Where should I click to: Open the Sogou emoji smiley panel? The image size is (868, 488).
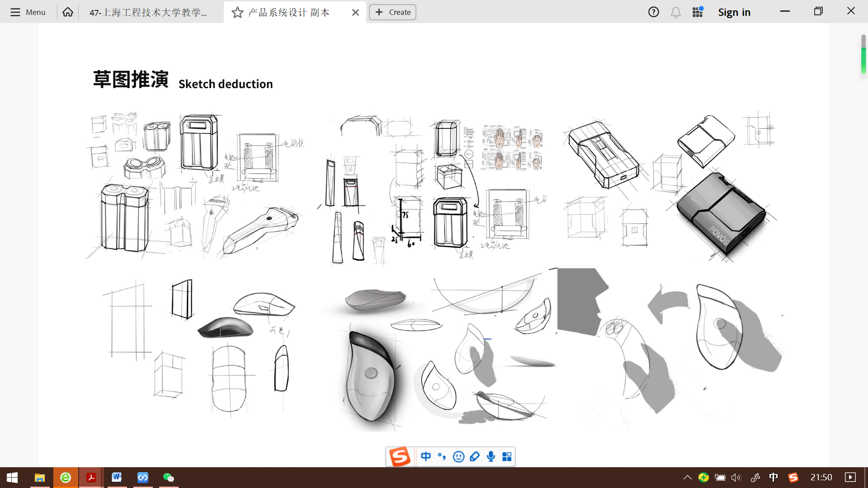(x=458, y=456)
